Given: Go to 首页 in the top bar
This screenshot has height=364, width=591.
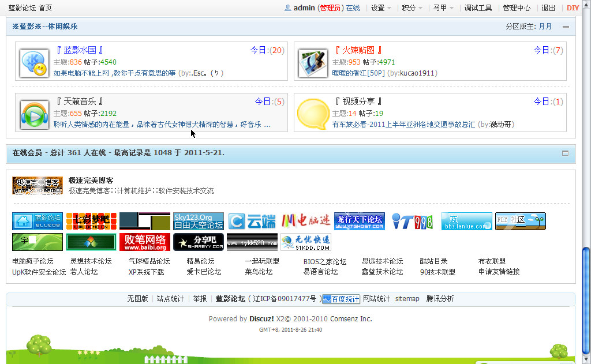Looking at the screenshot, I should pyautogui.click(x=45, y=8).
